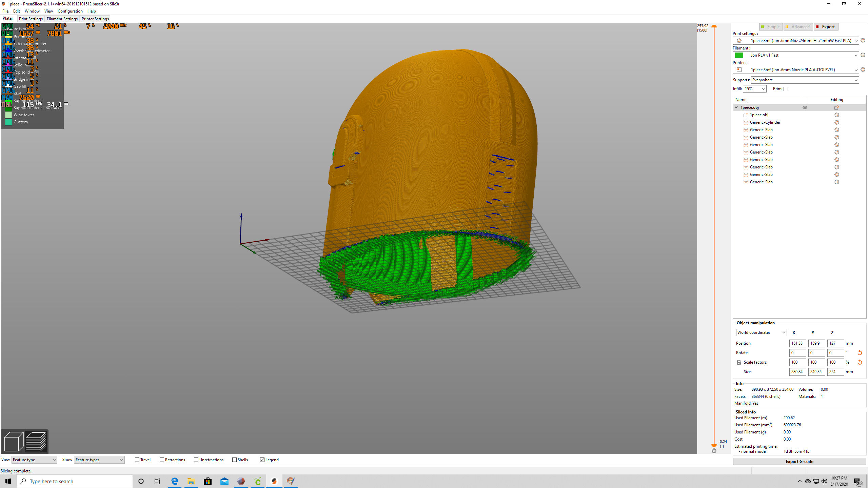Open the Infill percentage dropdown
The image size is (868, 488).
754,89
